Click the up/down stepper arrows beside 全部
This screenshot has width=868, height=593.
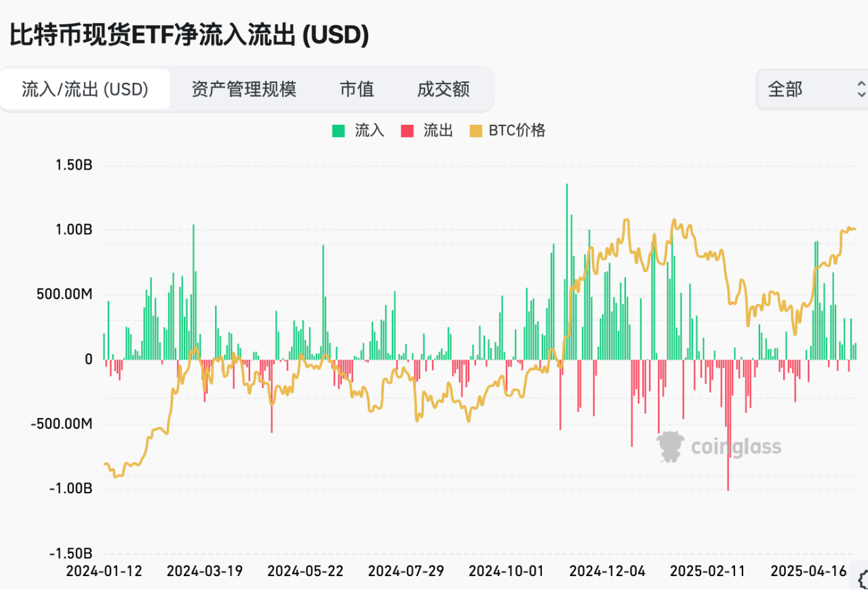[x=861, y=89]
